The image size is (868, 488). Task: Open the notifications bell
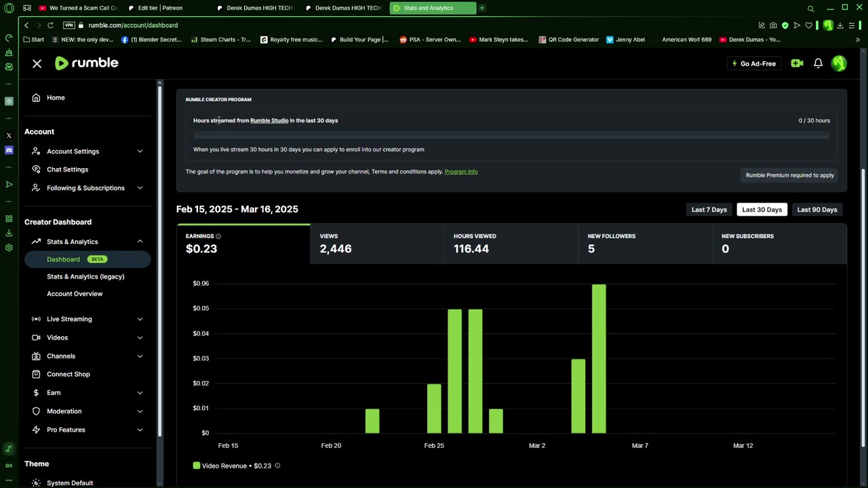pyautogui.click(x=818, y=63)
